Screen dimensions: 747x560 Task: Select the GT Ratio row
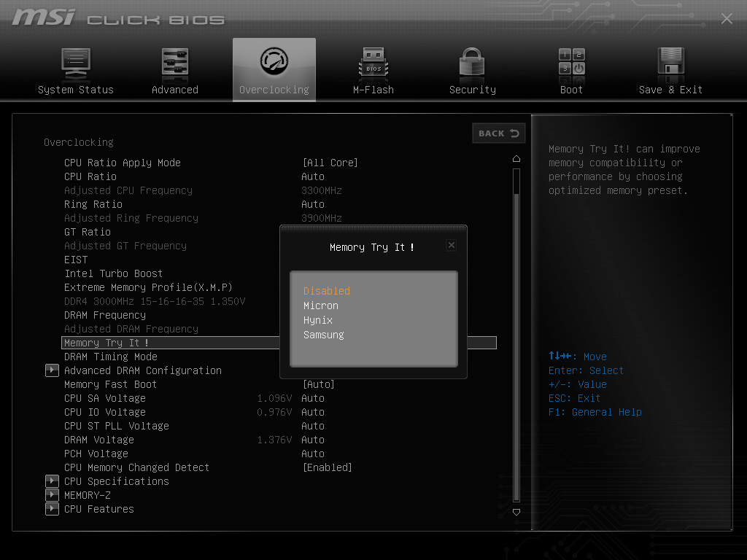pyautogui.click(x=88, y=232)
